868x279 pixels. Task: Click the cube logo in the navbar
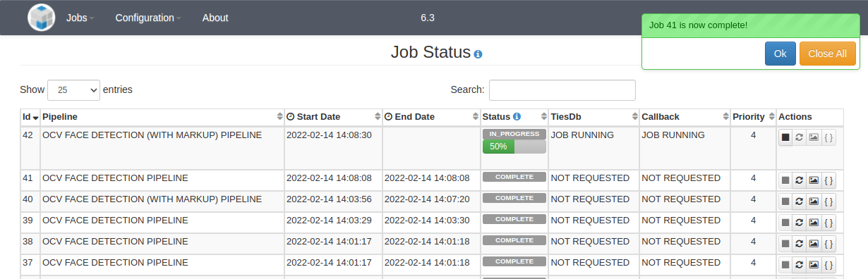click(x=42, y=18)
